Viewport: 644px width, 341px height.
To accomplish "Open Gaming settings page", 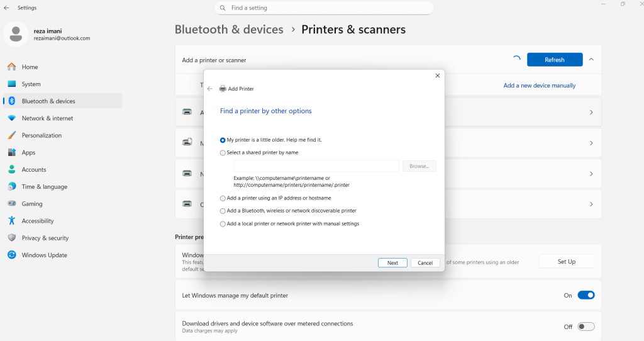I will pyautogui.click(x=63, y=203).
